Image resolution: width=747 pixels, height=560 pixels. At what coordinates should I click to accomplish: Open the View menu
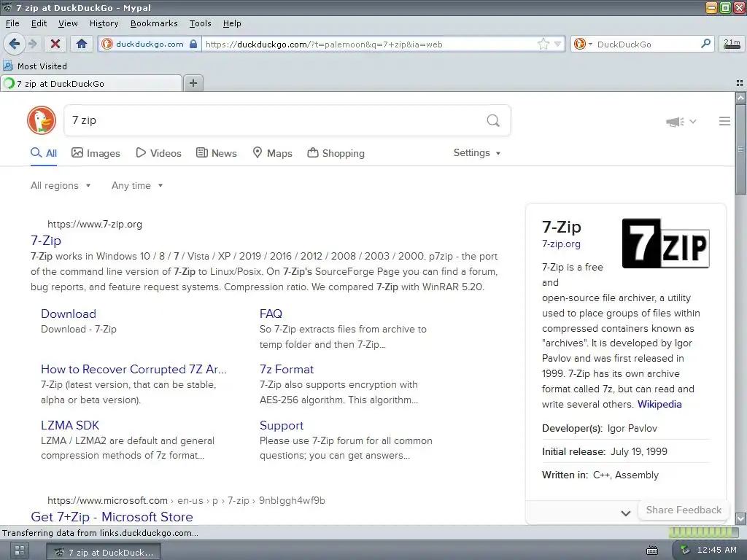[68, 23]
